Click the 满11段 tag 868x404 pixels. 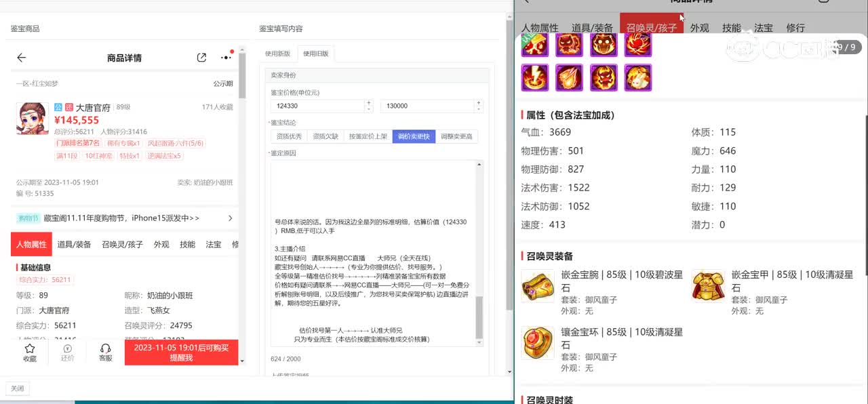click(66, 156)
